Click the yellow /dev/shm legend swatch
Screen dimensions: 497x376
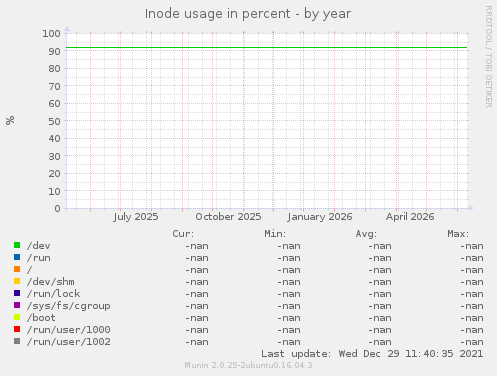pos(17,281)
